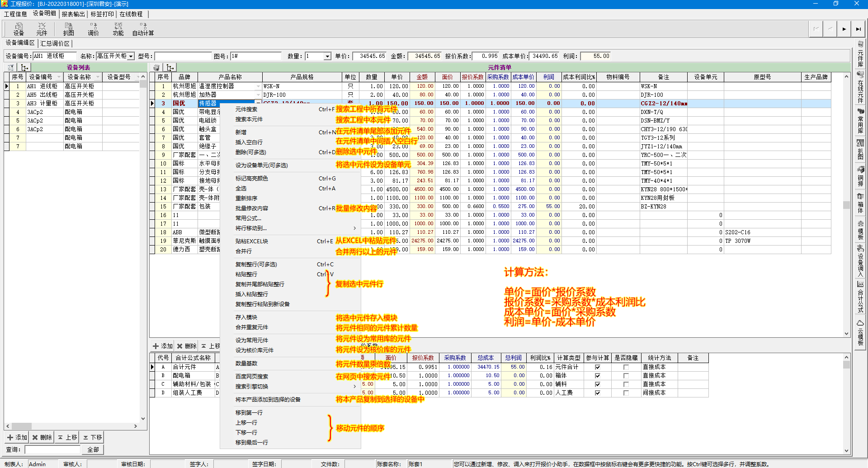Click the 型号 input field
Image resolution: width=868 pixels, height=468 pixels.
(183, 56)
